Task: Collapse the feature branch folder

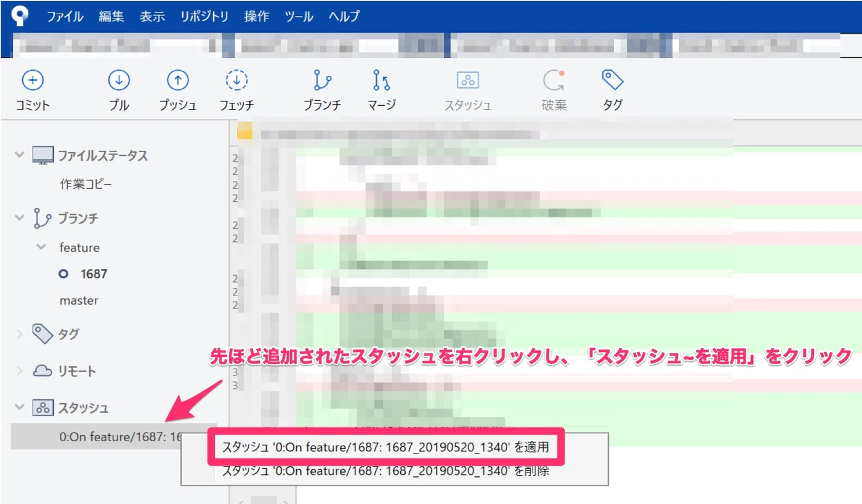Action: [41, 247]
